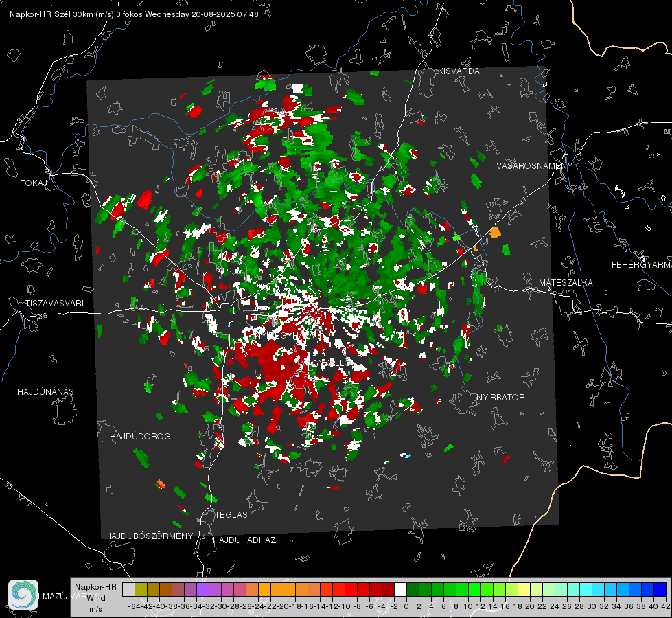This screenshot has width=672, height=618.
Task: Click the small cyan echo pixel southeast
Action: [x=408, y=456]
